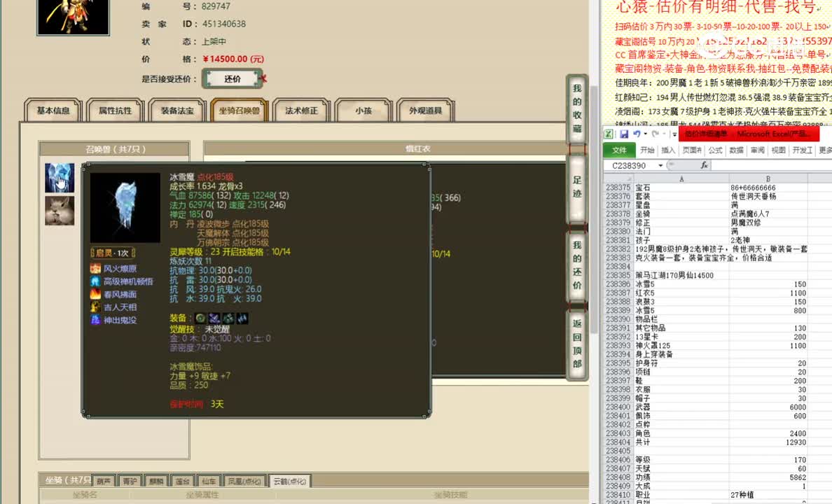Click the 风火燎原 skill icon

point(95,268)
